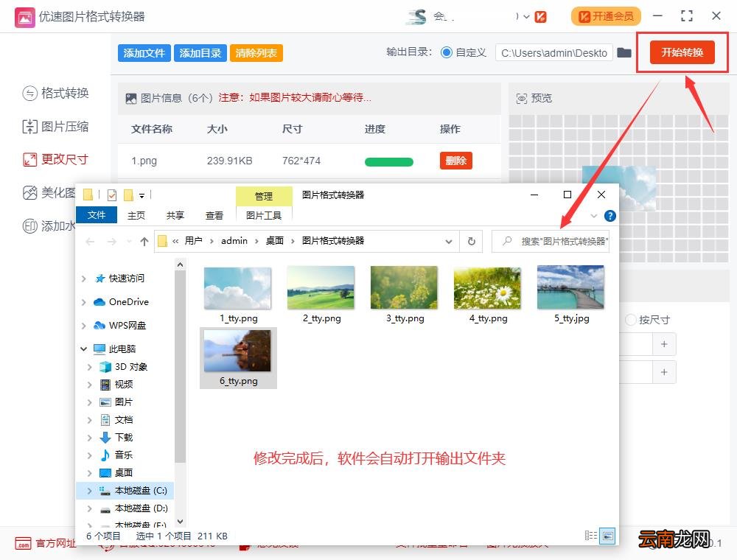Select the 按尺寸 radio option
The width and height of the screenshot is (737, 560).
coord(631,320)
